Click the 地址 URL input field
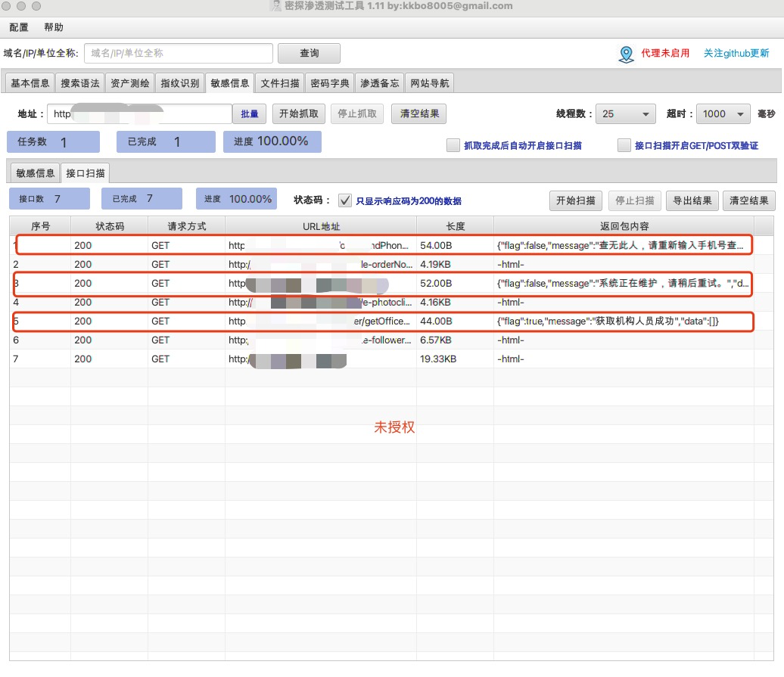784x677 pixels. pos(139,114)
